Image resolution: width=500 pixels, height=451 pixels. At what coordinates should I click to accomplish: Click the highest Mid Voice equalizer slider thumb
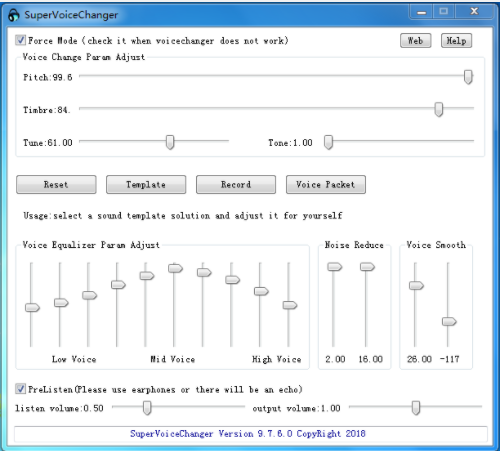point(175,268)
